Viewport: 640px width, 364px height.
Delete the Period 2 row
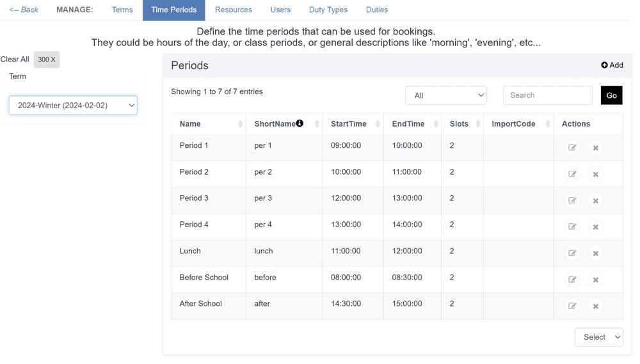(x=595, y=174)
